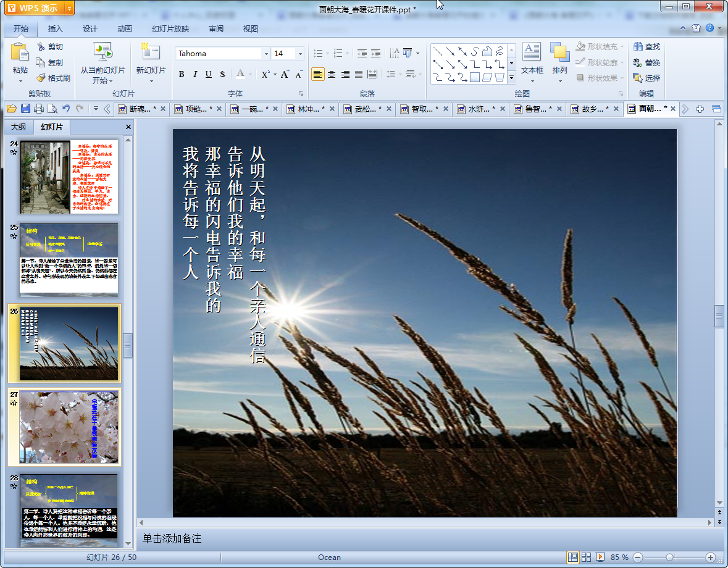Open the 幻灯片放映 (Slide Show) ribbon tab
This screenshot has width=728, height=568.
170,29
